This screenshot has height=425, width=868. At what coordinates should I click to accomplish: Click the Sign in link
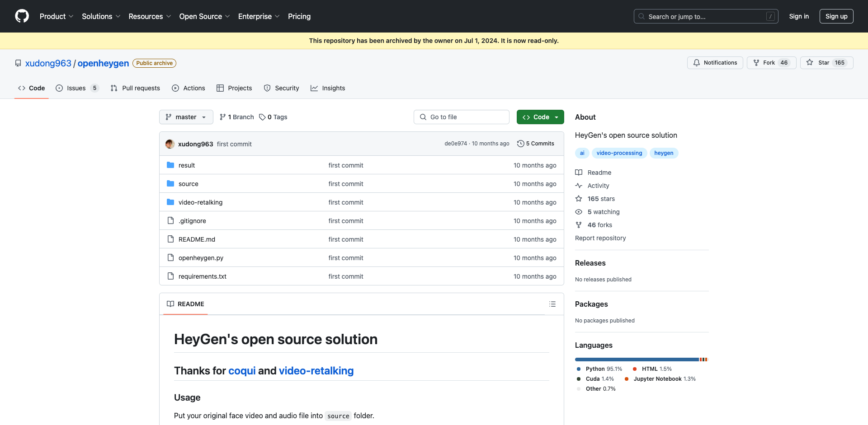pyautogui.click(x=799, y=16)
